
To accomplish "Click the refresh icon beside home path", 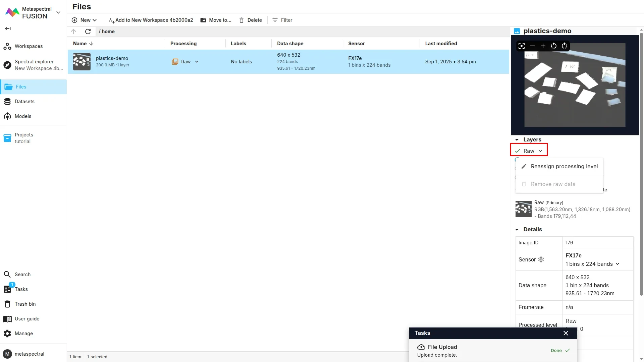I will pos(88,32).
